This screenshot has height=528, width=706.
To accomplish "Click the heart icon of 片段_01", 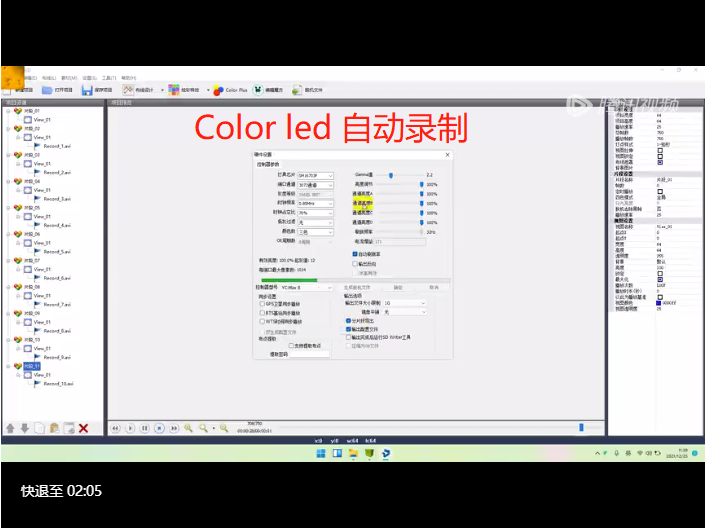I will (18, 111).
